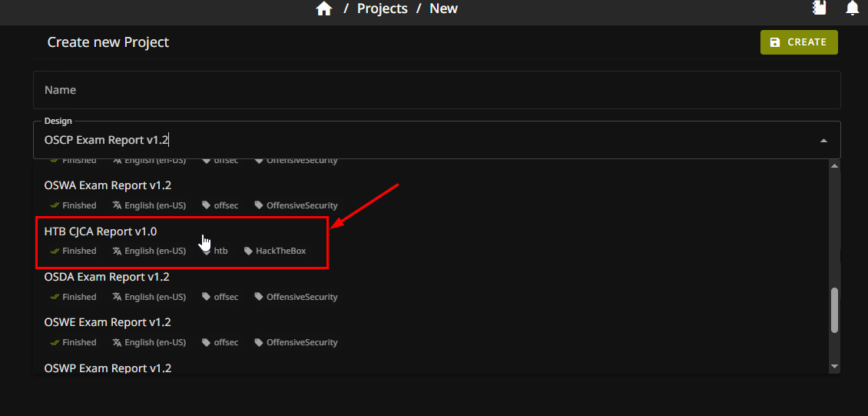Click the Projects breadcrumb link
868x416 pixels.
pyautogui.click(x=382, y=9)
